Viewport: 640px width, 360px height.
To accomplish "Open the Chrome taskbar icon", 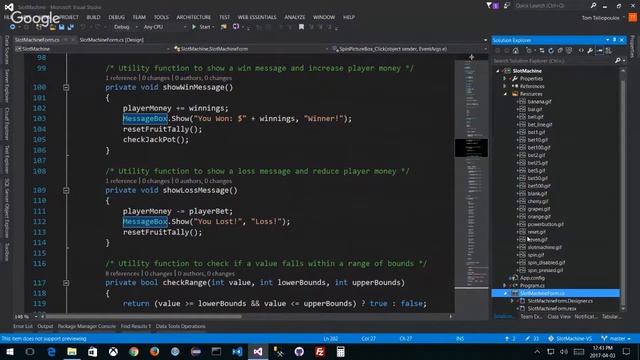I will [134, 351].
